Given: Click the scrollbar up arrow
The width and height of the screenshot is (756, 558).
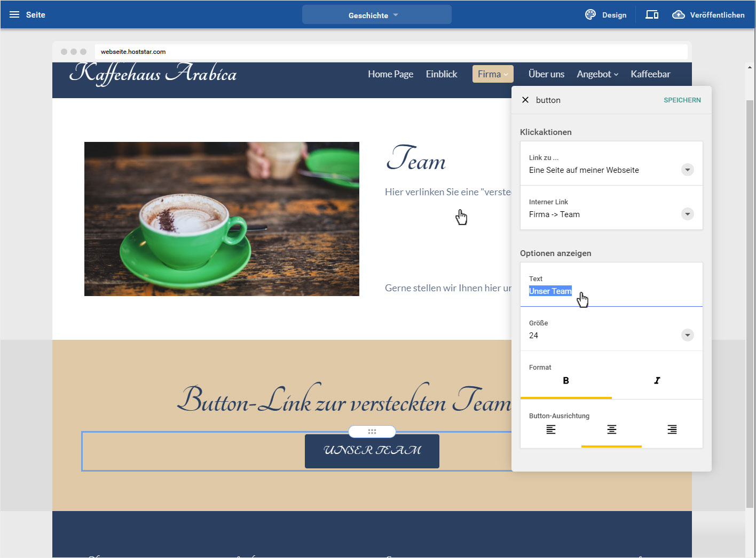Looking at the screenshot, I should point(750,68).
